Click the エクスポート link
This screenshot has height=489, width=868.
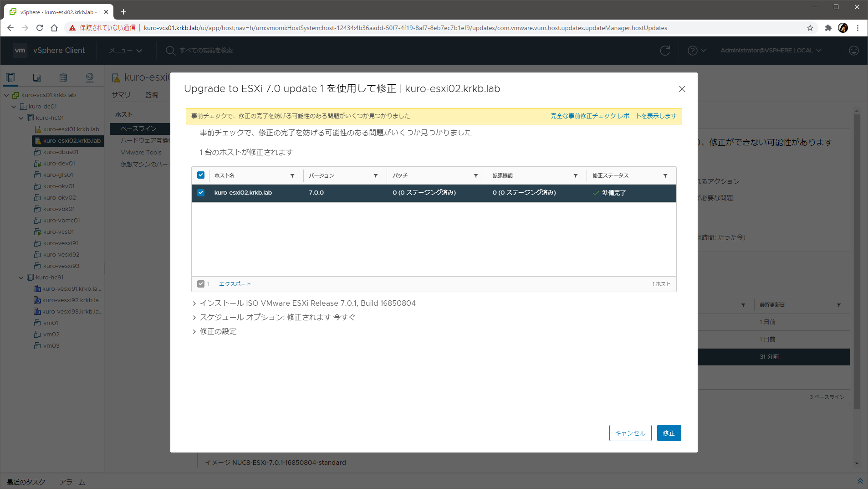click(x=235, y=284)
